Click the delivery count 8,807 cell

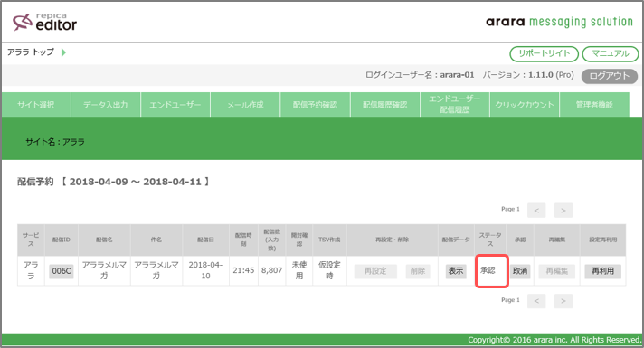[272, 270]
